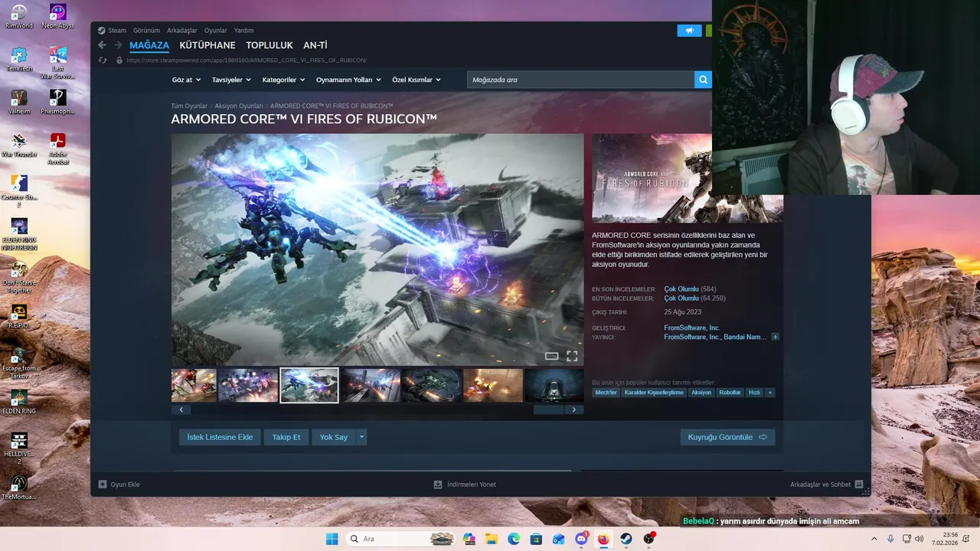Open the Neon Abyss desktop shortcut
Image resolution: width=980 pixels, height=551 pixels.
(x=58, y=16)
